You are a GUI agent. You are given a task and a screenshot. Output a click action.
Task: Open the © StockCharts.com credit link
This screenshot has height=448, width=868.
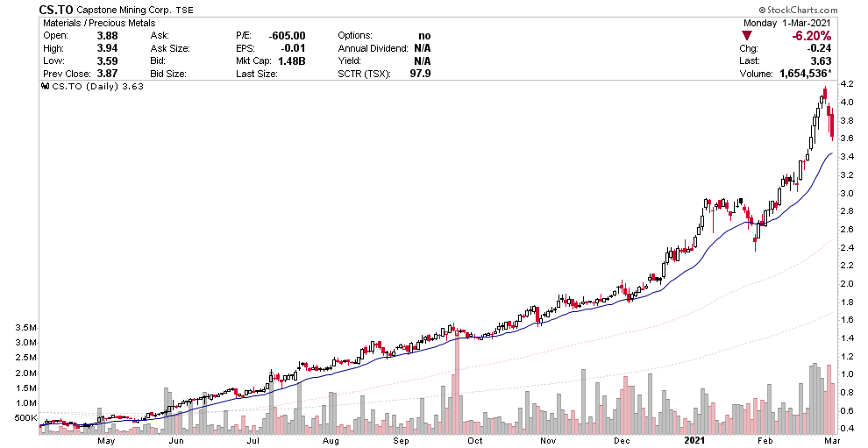coord(798,10)
